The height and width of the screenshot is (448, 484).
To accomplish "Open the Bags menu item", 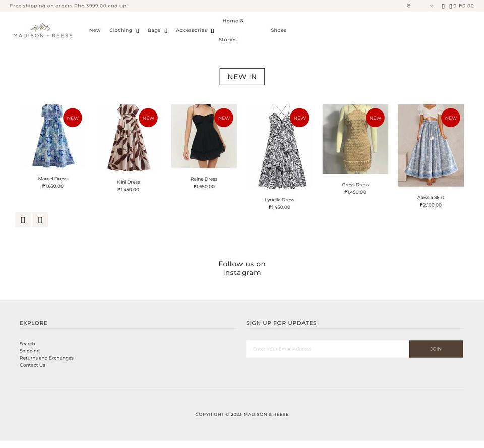I will (x=154, y=30).
